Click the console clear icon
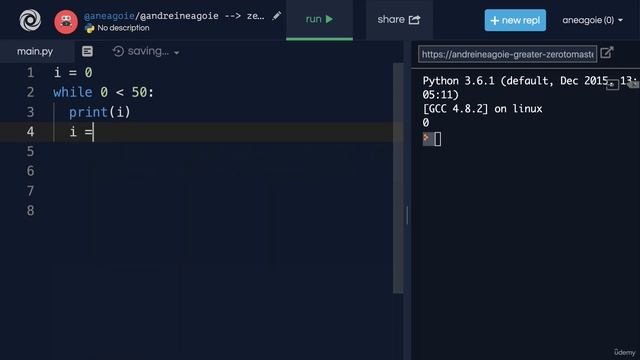The image size is (640, 360). click(633, 84)
